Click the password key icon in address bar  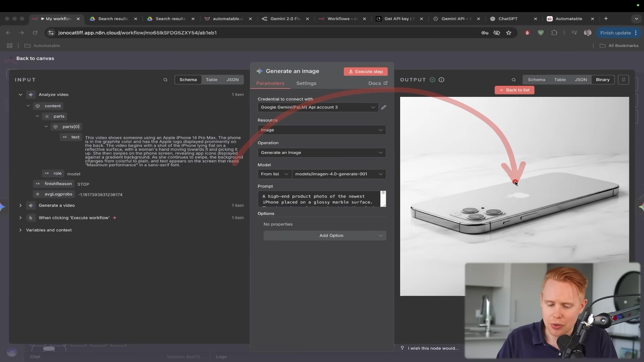(485, 33)
